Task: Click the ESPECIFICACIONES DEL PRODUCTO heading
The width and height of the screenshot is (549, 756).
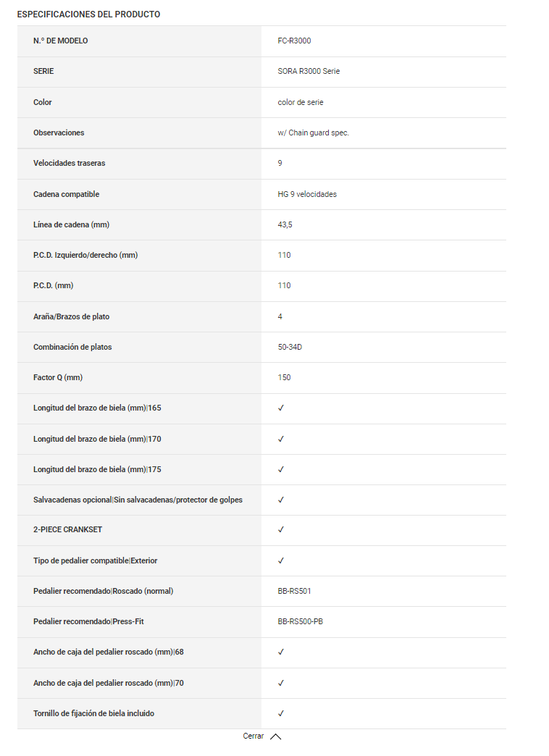Action: coord(88,14)
